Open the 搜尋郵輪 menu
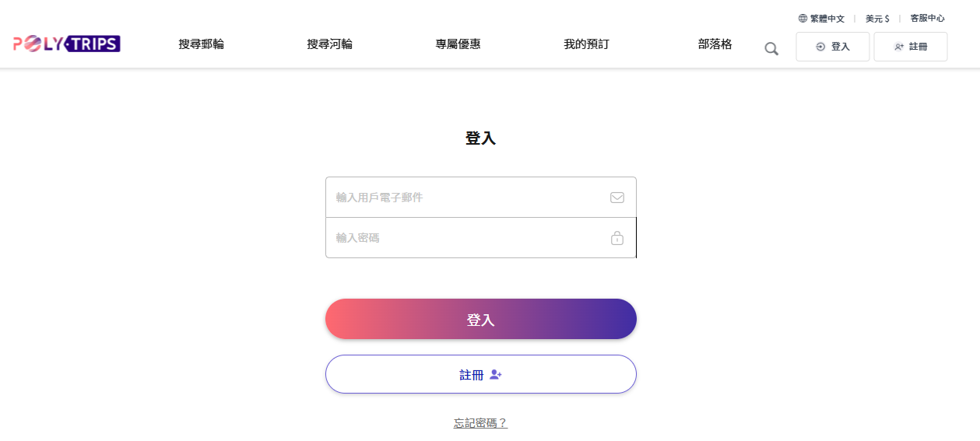Image resolution: width=980 pixels, height=441 pixels. (201, 44)
